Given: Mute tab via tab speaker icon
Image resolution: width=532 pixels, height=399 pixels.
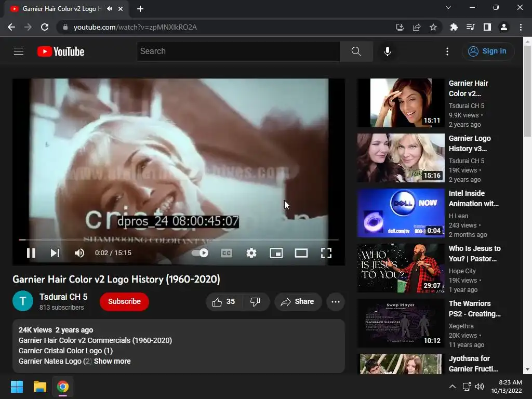Looking at the screenshot, I should coord(109,9).
